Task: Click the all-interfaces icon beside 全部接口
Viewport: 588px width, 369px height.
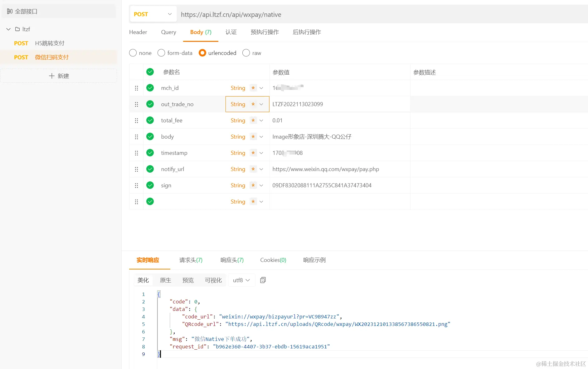Action: (10, 12)
